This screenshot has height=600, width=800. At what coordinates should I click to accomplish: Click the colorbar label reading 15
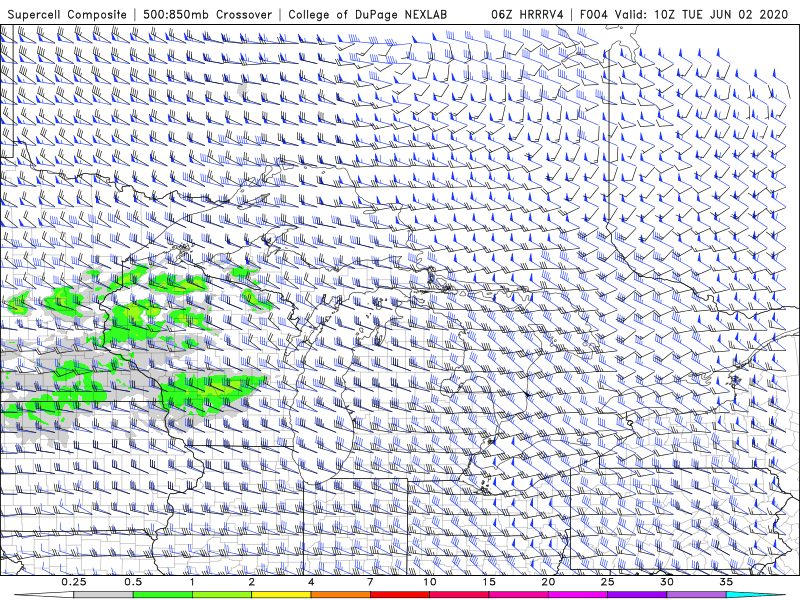489,582
